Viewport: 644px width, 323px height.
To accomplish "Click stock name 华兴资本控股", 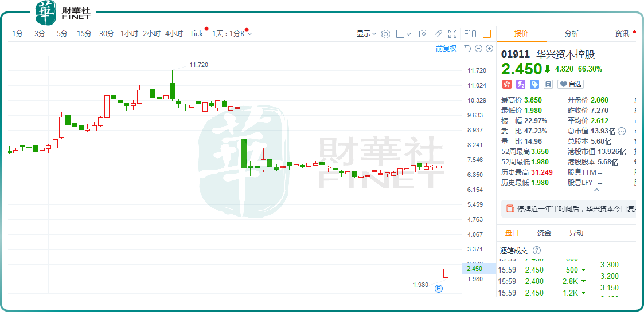I will point(565,54).
